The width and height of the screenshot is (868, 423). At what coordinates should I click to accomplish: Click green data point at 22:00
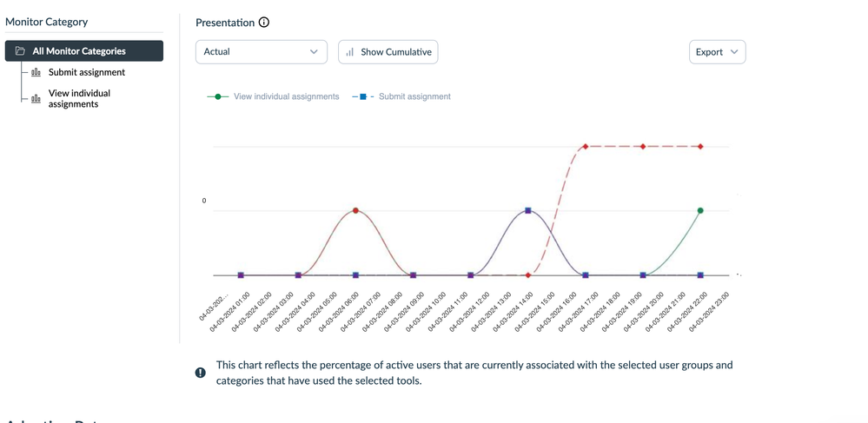(700, 210)
